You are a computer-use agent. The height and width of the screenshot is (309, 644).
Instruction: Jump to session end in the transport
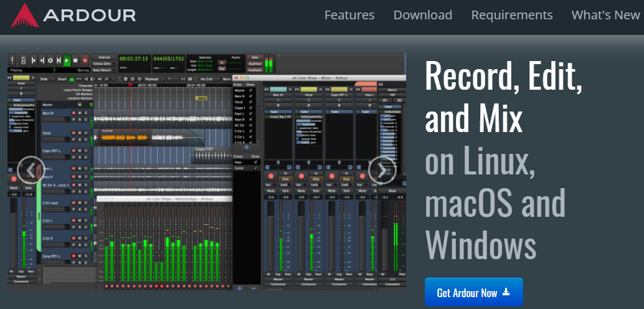click(42, 60)
